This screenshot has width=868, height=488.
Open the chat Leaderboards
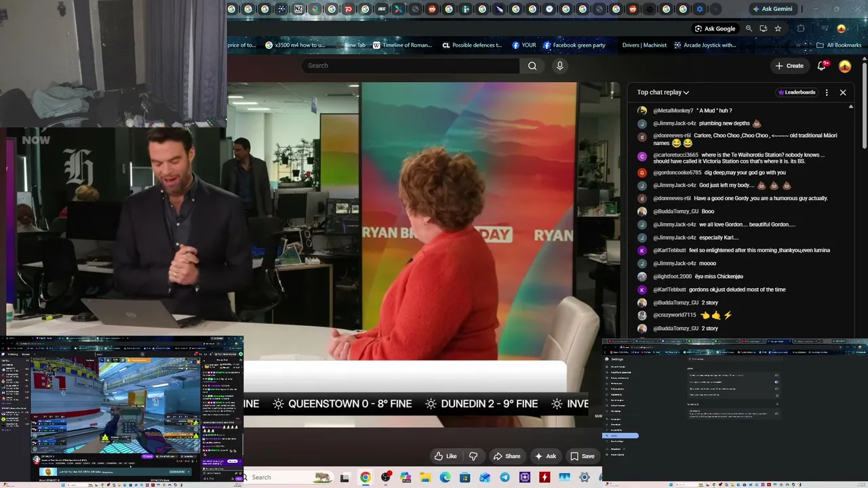point(797,92)
